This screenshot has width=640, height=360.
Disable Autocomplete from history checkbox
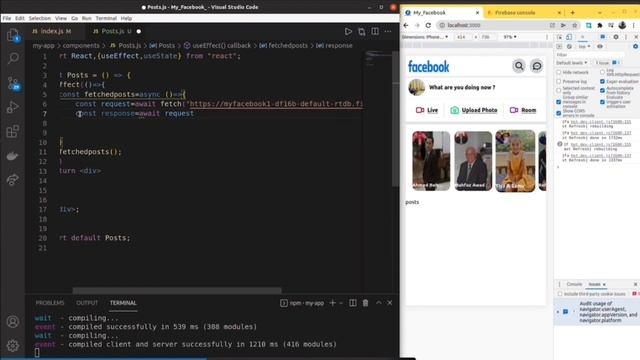click(602, 91)
